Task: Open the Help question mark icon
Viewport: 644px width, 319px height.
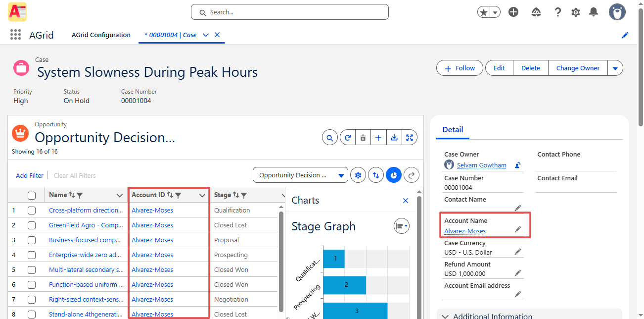Action: pyautogui.click(x=558, y=12)
